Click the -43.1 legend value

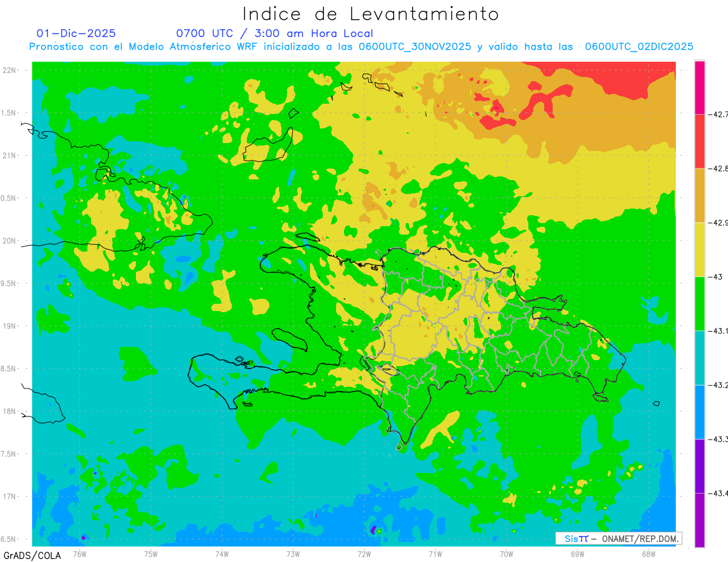(x=718, y=330)
